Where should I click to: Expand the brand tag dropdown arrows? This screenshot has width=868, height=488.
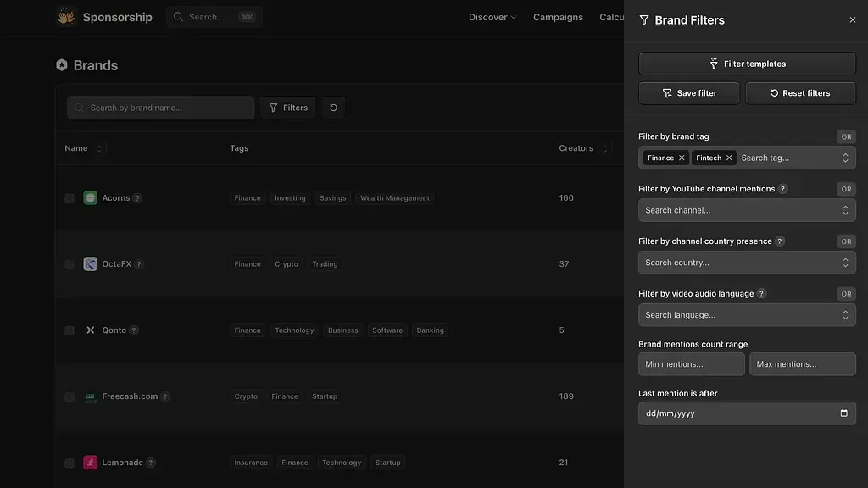(845, 158)
